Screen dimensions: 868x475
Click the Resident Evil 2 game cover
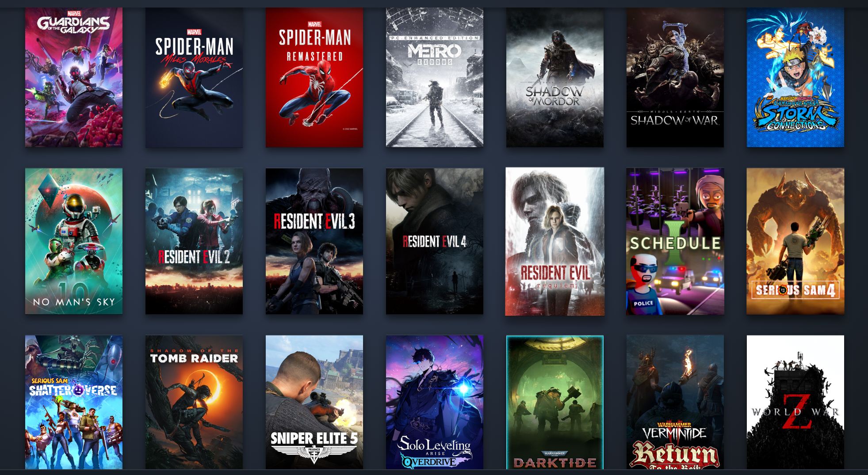coord(194,241)
